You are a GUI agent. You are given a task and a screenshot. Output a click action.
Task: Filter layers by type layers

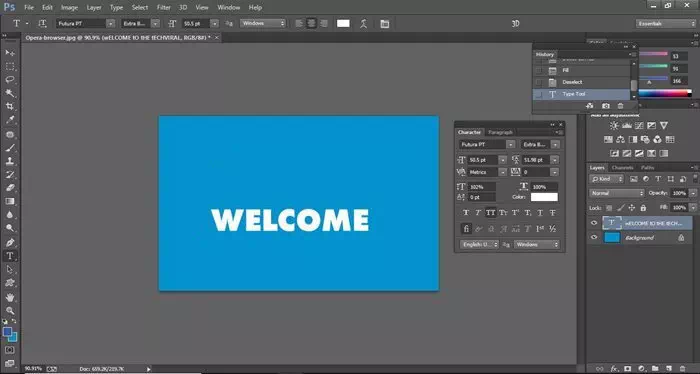(658, 179)
